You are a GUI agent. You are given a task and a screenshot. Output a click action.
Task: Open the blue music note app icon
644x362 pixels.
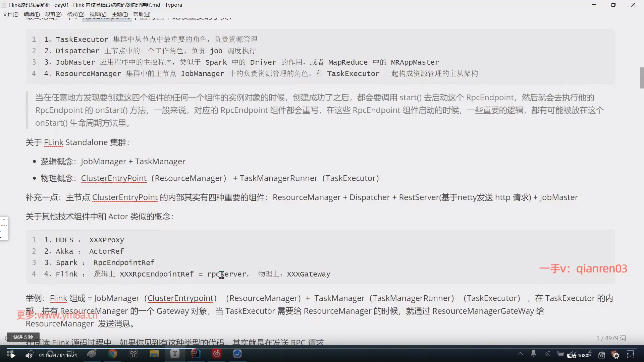(237, 354)
